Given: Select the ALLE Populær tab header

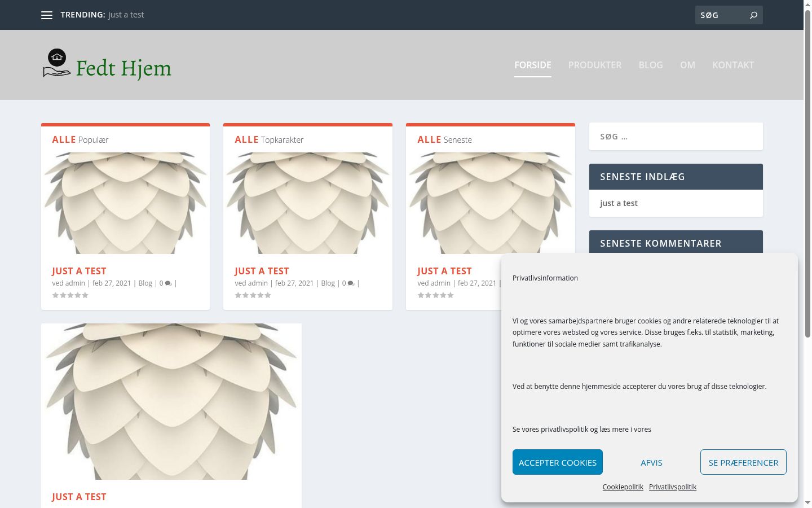Looking at the screenshot, I should (x=80, y=139).
